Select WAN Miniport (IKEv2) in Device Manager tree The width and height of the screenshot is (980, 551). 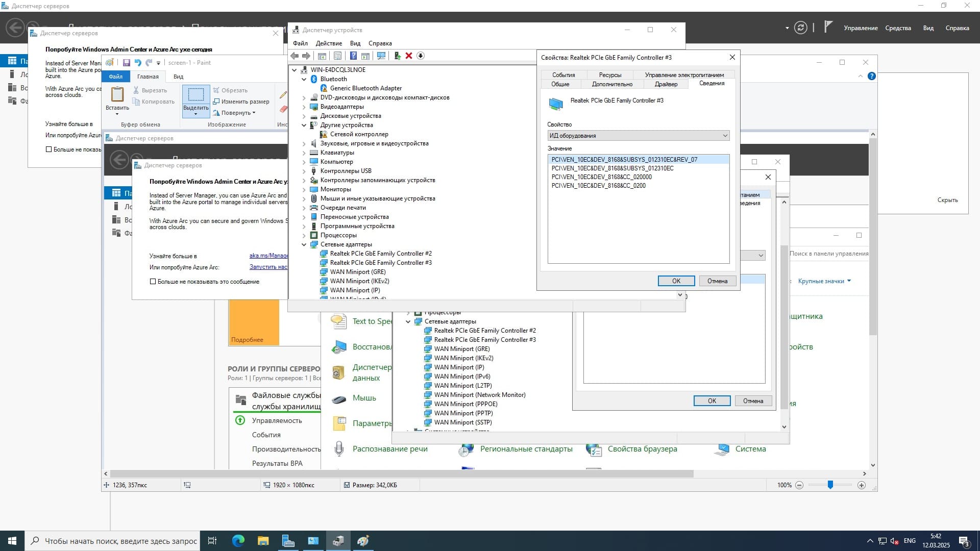coord(359,281)
